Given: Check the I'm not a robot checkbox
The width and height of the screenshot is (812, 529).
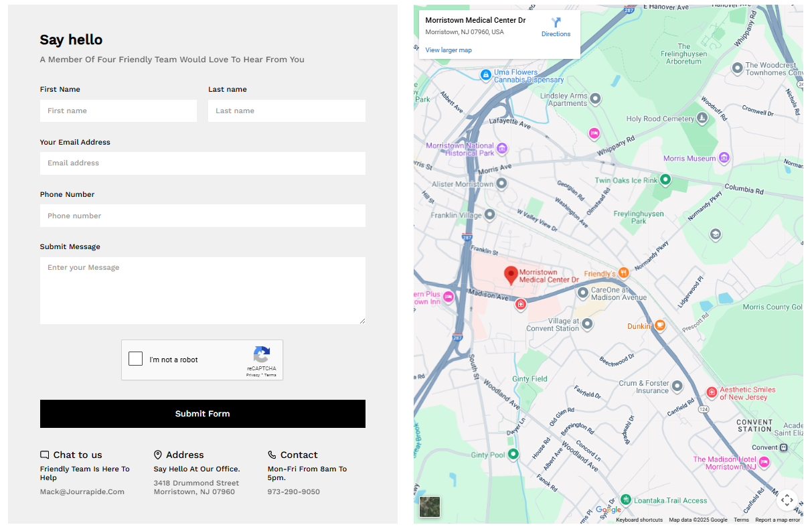Looking at the screenshot, I should 136,359.
